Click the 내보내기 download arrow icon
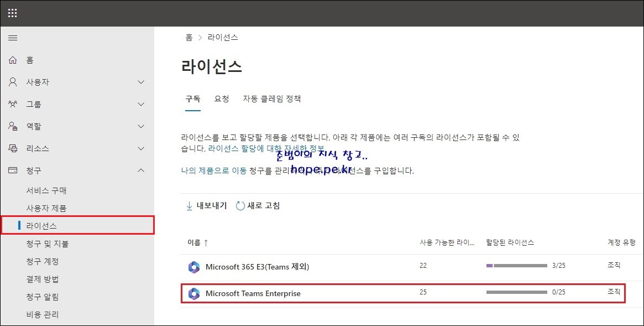The height and width of the screenshot is (326, 644). [x=190, y=206]
